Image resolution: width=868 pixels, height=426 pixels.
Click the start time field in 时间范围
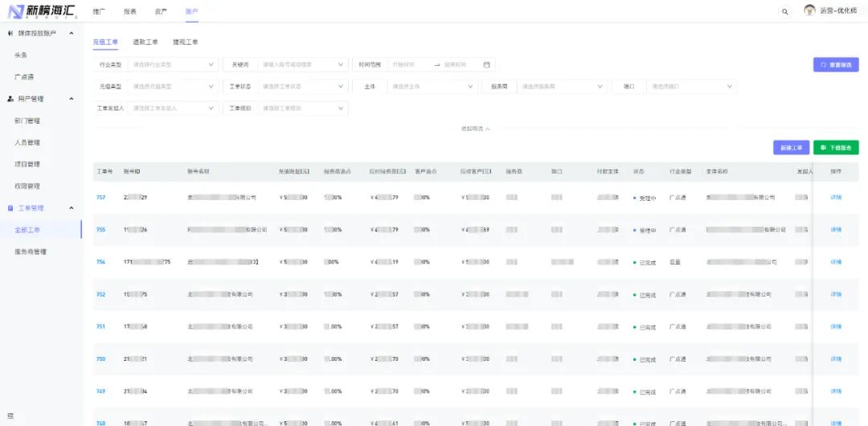coord(410,65)
